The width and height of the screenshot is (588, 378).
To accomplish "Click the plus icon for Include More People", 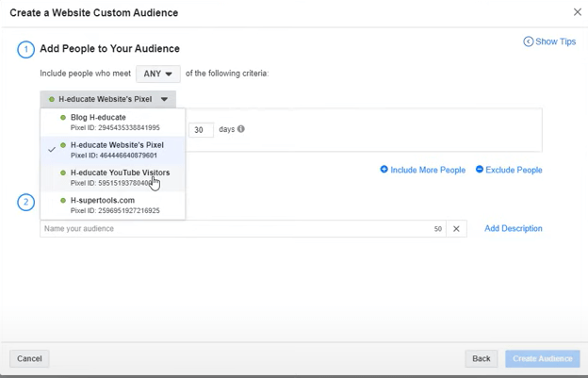I will (384, 170).
